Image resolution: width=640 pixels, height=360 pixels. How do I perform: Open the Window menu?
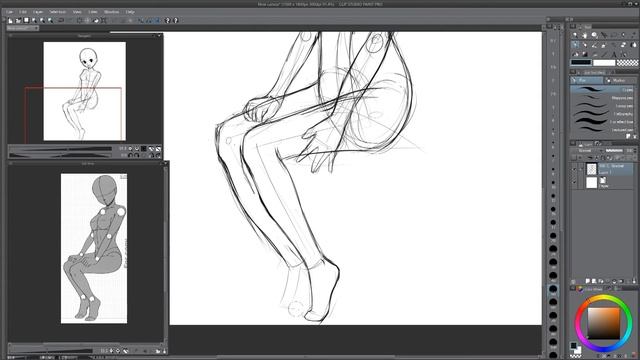pyautogui.click(x=111, y=12)
